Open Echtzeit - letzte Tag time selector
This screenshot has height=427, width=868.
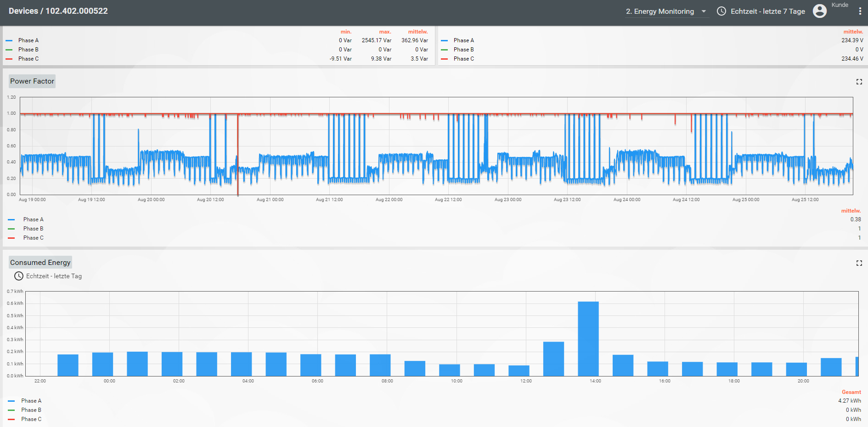[x=48, y=276]
